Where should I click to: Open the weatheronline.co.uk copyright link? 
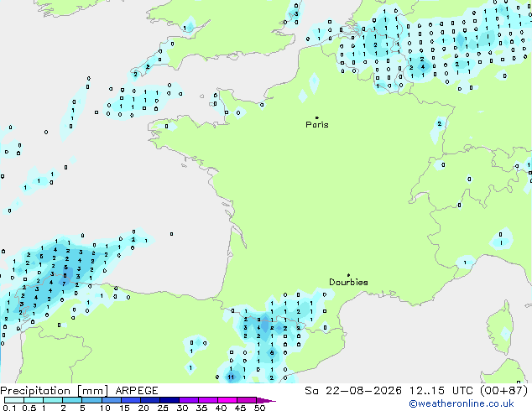pos(462,403)
